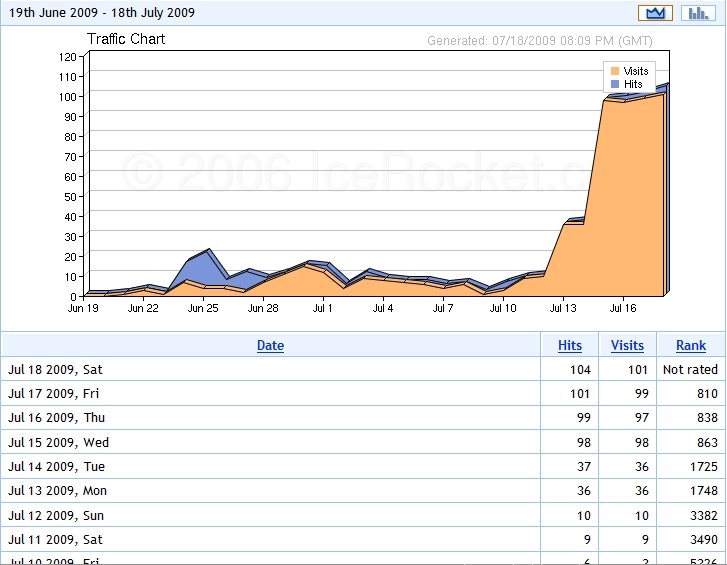Select the 'Jul 17 2009, Fri' row date
This screenshot has height=565, width=727.
[54, 394]
